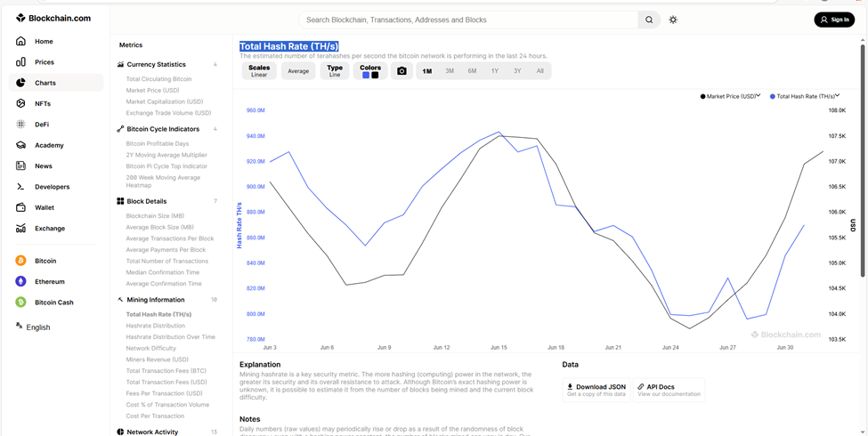Collapse Mining Information section
This screenshot has height=436, width=868.
[167, 300]
